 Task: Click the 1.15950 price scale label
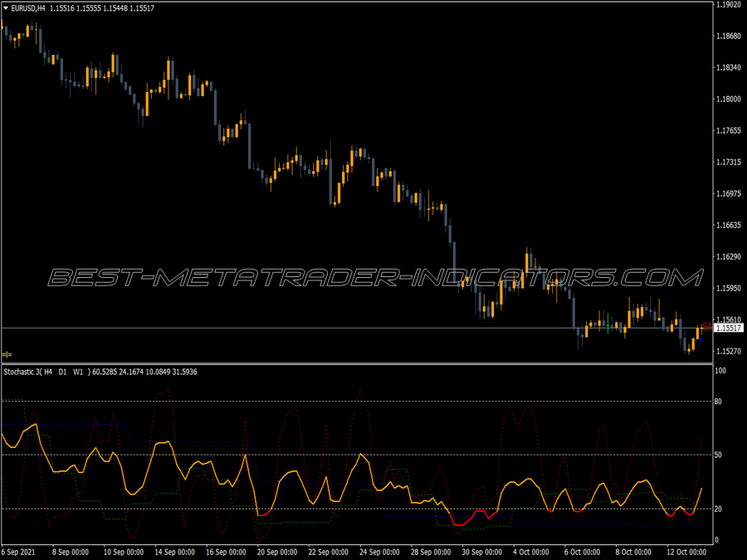tap(729, 288)
